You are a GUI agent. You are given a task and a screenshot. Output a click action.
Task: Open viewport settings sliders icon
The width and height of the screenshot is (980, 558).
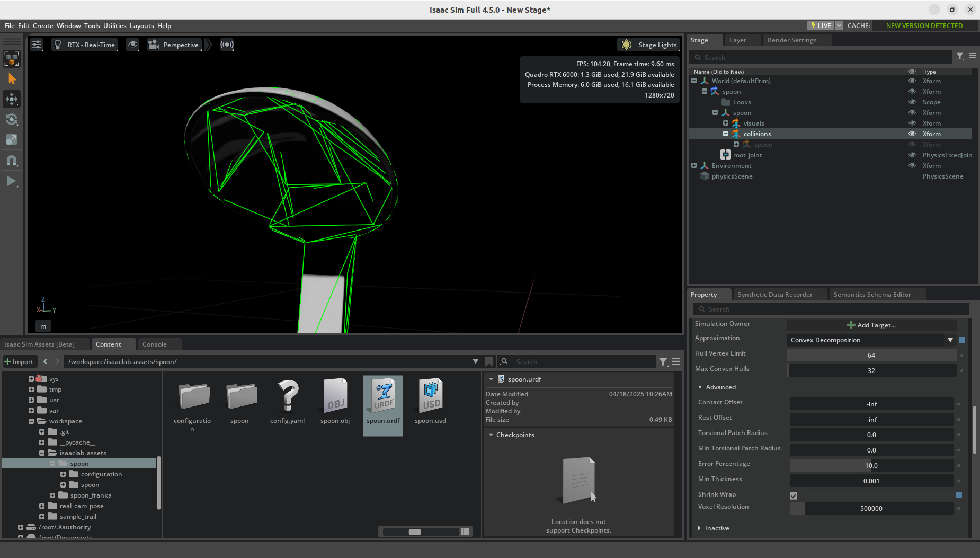coord(37,45)
